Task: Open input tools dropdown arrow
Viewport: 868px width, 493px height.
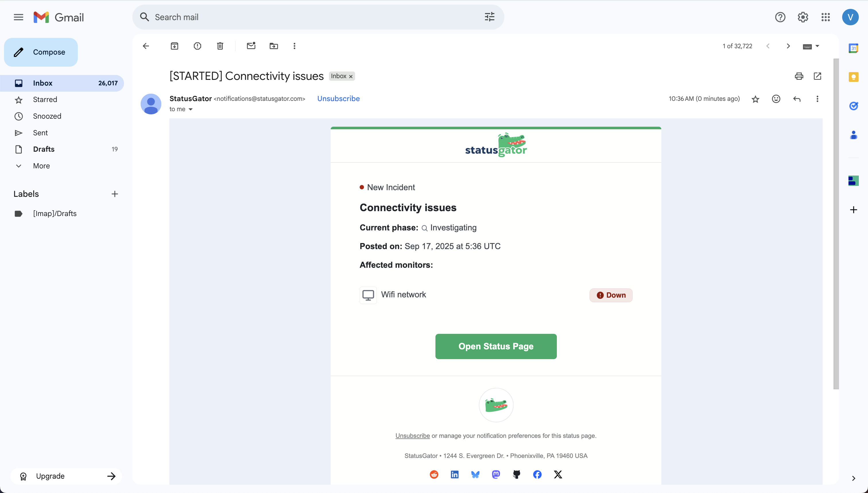Action: point(817,46)
